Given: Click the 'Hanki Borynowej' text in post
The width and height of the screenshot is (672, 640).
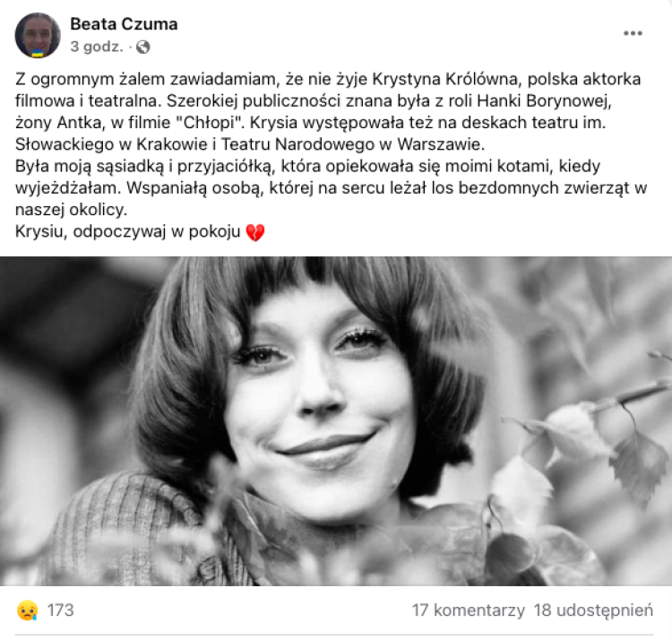Looking at the screenshot, I should 544,101.
